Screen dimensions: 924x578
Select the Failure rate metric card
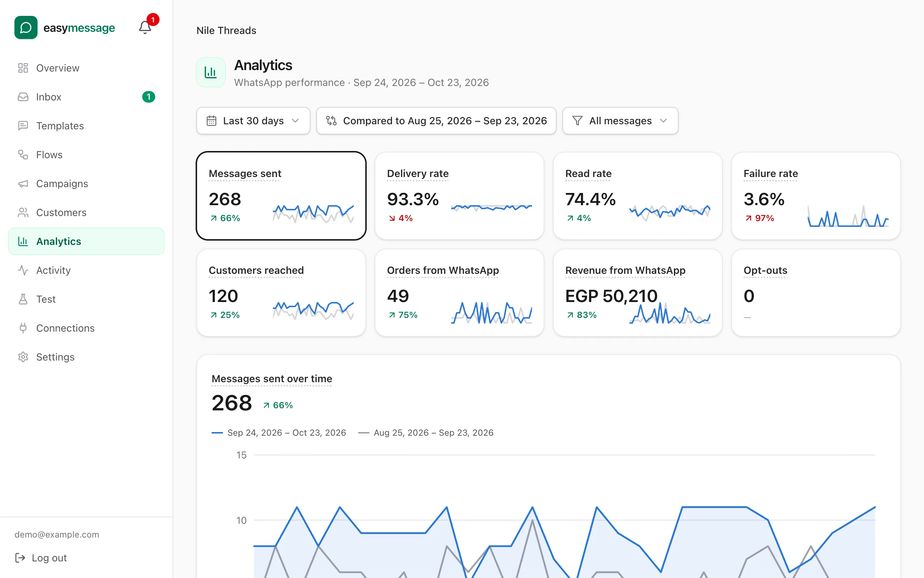(816, 196)
